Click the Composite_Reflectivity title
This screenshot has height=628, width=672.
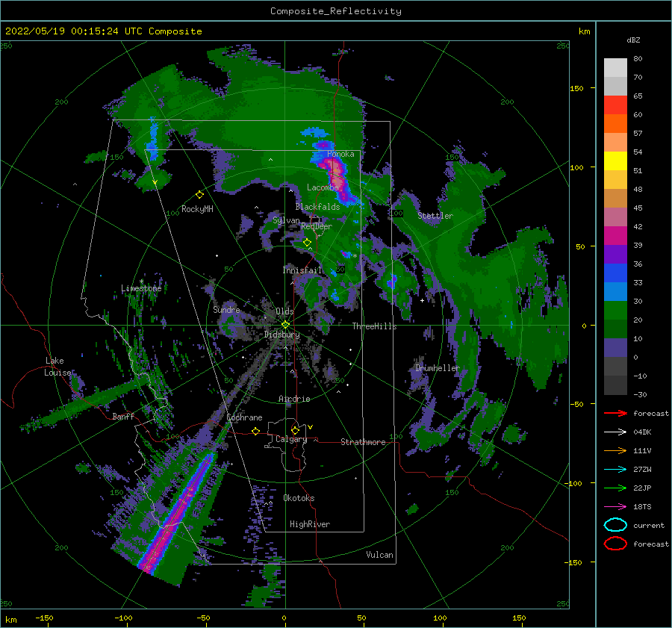pos(336,11)
